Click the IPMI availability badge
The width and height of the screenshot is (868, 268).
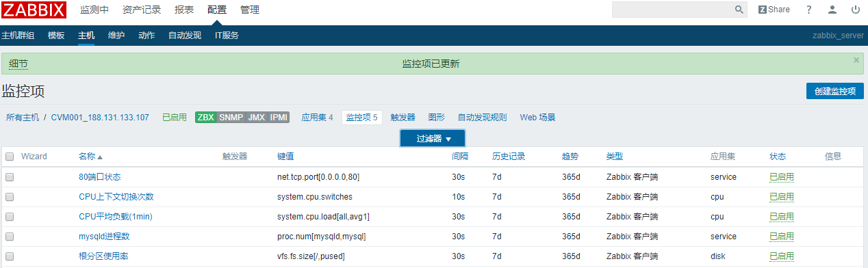[279, 117]
